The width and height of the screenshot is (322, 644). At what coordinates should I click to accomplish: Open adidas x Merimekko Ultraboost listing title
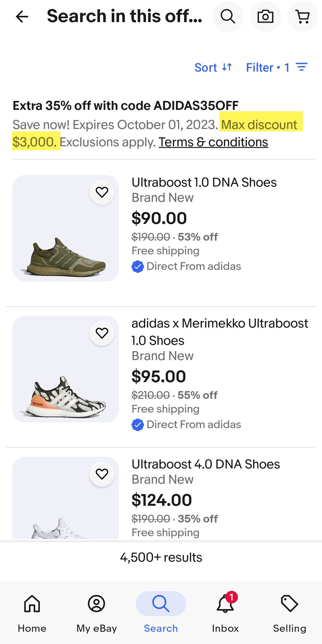pos(220,332)
